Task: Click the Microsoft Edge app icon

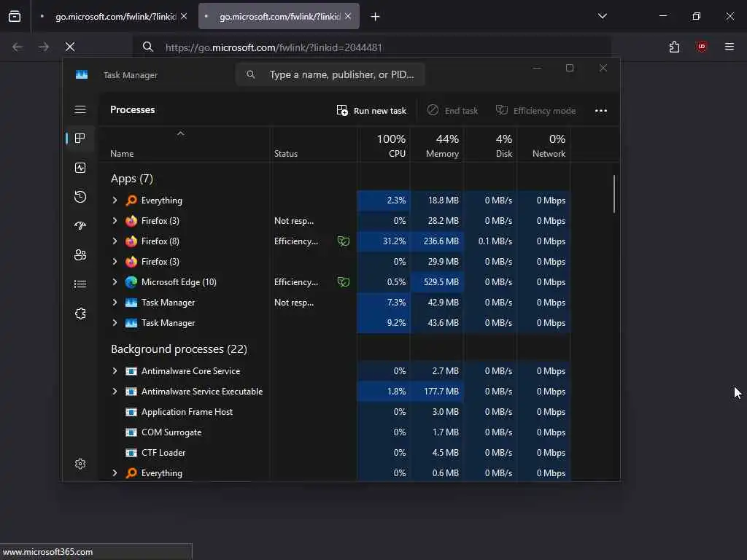Action: [x=131, y=282]
